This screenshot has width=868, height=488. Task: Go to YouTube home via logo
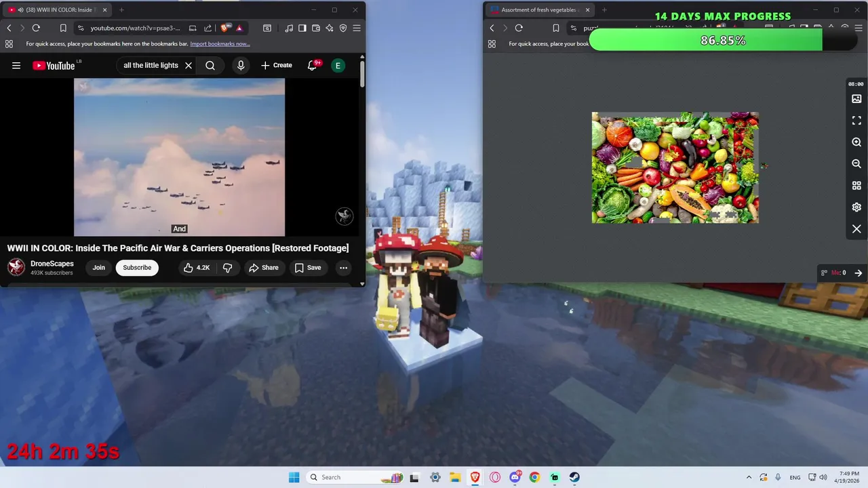[x=54, y=66]
